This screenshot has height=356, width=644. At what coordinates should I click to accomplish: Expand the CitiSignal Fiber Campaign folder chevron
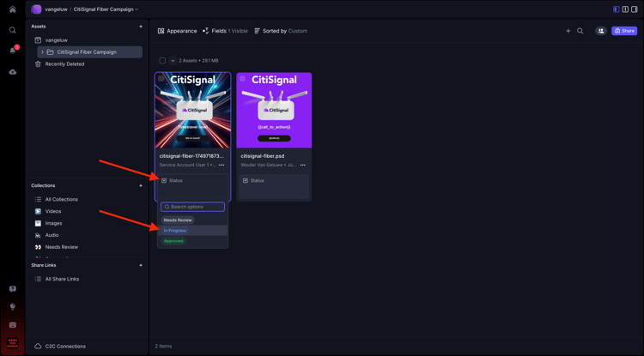click(42, 52)
